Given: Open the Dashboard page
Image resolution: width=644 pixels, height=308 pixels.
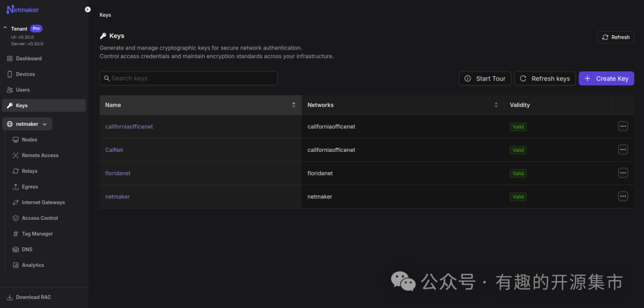Looking at the screenshot, I should 29,58.
